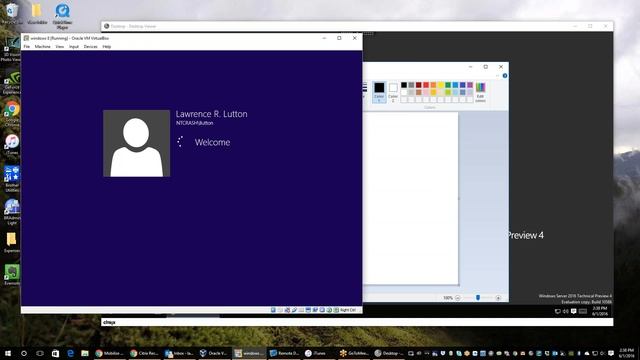
Task: Open the Evernote desktop shortcut
Action: (12, 275)
